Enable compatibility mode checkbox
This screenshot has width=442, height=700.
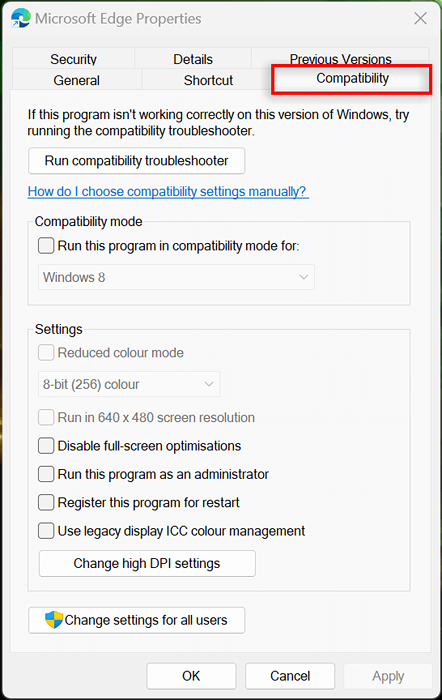click(46, 246)
